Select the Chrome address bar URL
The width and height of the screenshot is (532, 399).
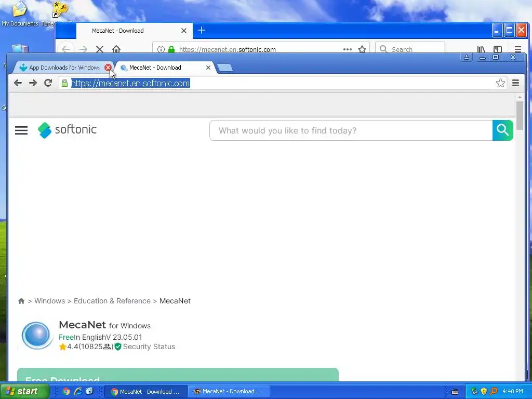click(130, 83)
